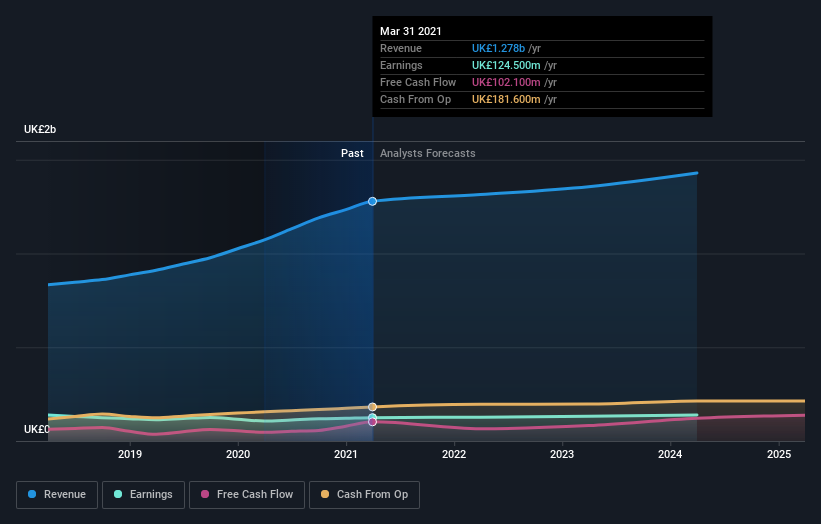Viewport: 821px width, 524px height.
Task: Click the Past section label
Action: click(x=352, y=153)
